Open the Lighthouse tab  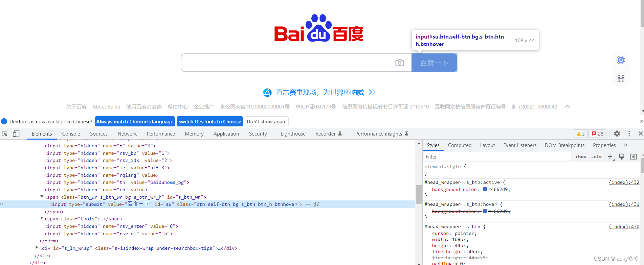point(293,134)
